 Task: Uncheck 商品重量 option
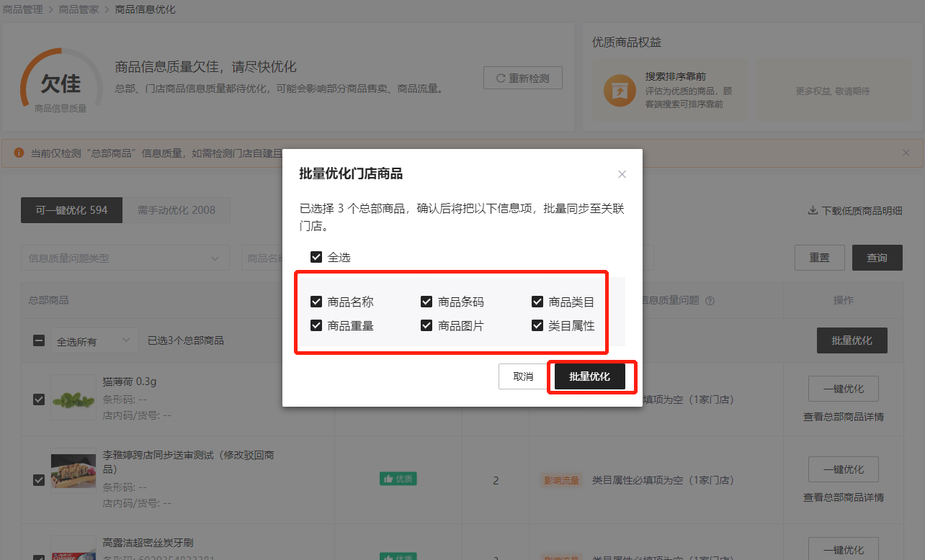(316, 325)
